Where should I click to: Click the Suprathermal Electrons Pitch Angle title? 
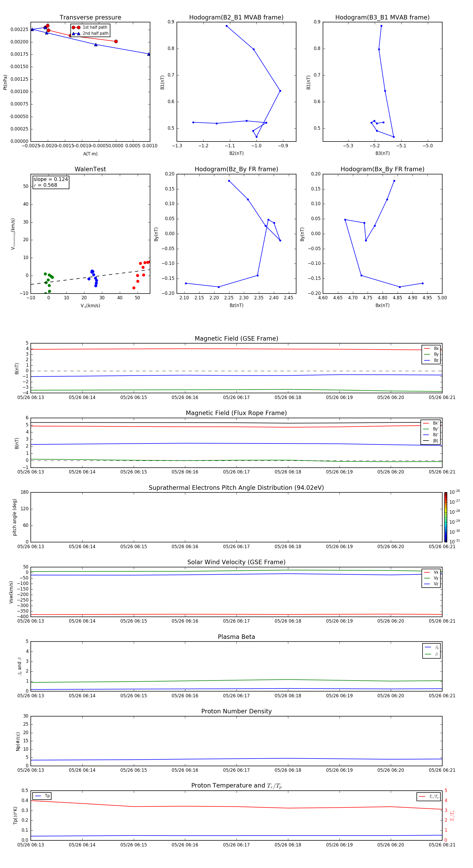click(x=236, y=488)
